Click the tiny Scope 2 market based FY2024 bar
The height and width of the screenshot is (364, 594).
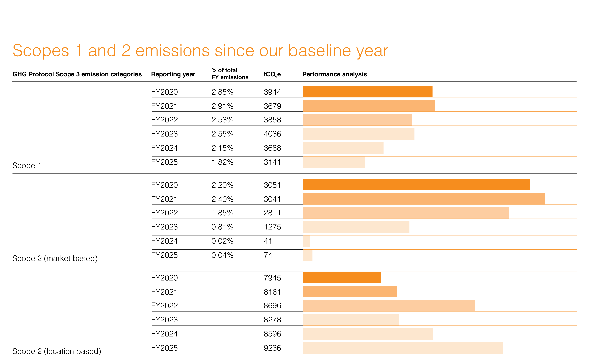pos(306,241)
